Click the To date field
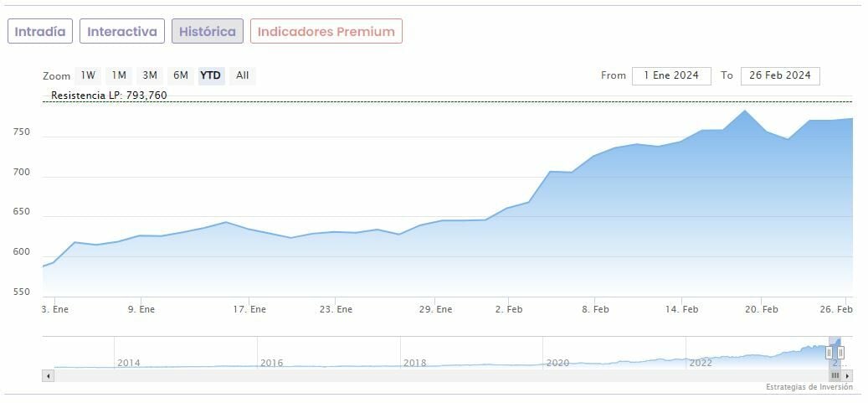 tap(780, 75)
